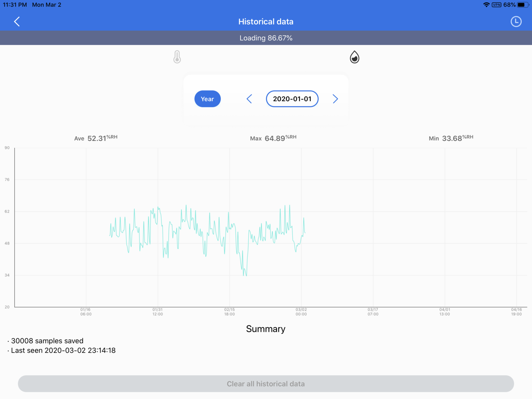532x399 pixels.
Task: Tap the 03/02 00:00 axis label
Action: click(x=301, y=312)
